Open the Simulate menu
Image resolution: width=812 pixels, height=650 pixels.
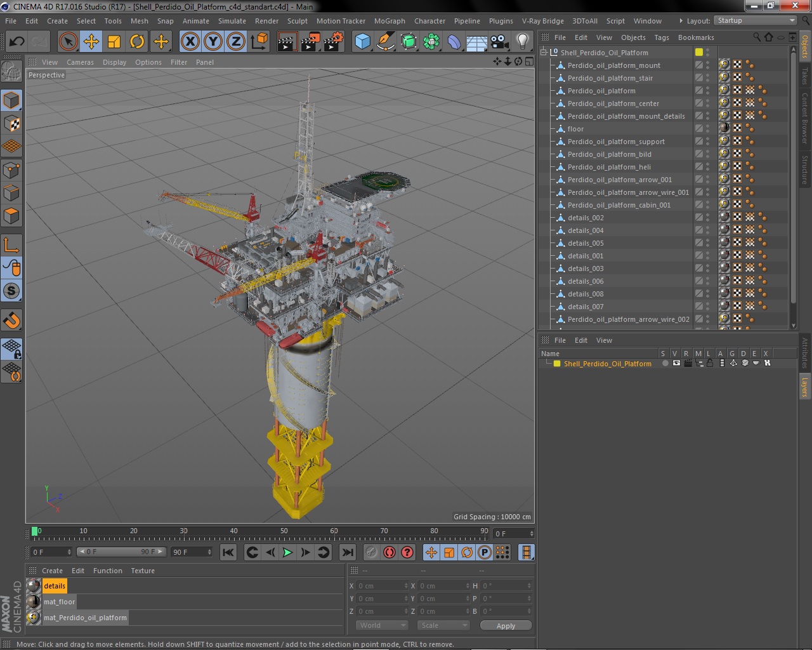[232, 21]
